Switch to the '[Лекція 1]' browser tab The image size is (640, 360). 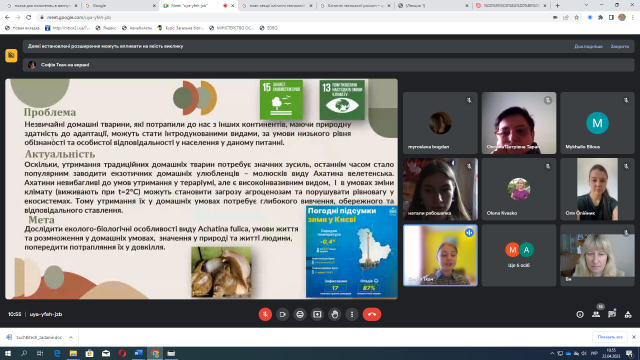(x=433, y=6)
